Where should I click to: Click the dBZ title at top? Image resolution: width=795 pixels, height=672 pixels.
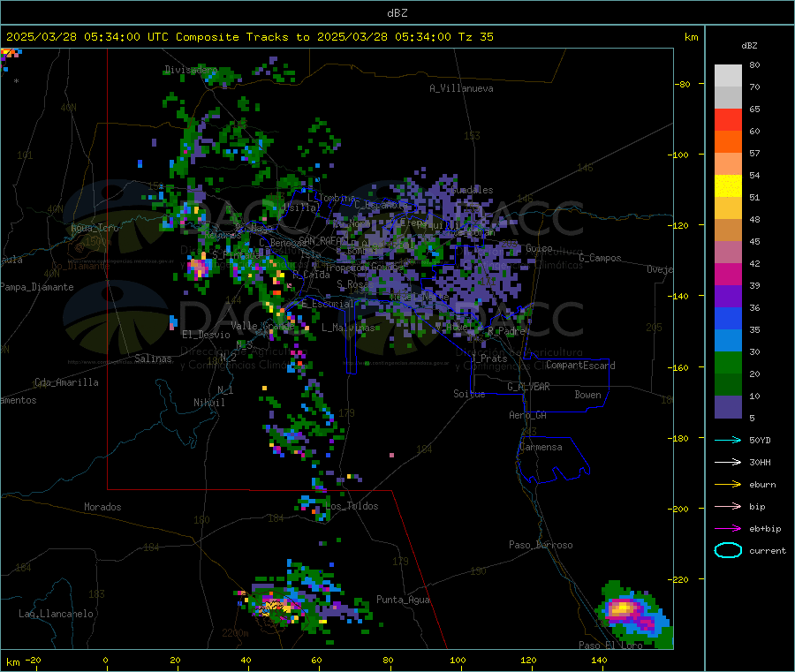click(397, 13)
